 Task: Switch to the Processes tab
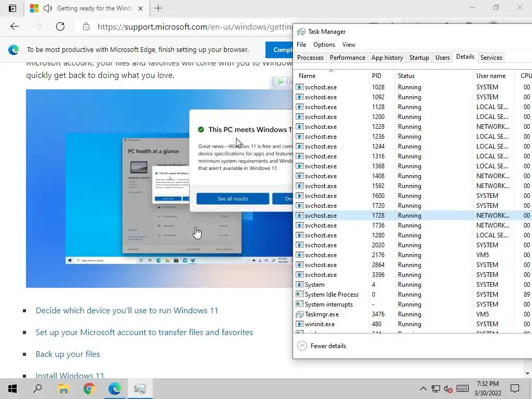click(310, 57)
